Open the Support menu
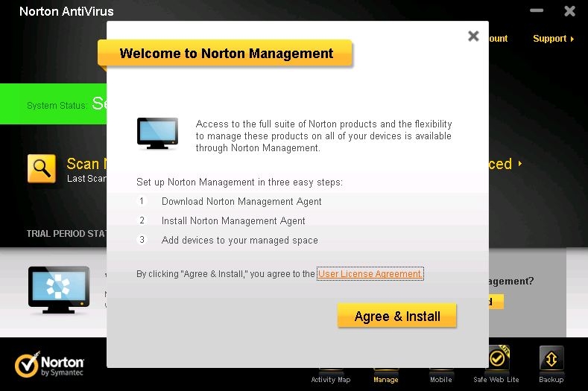The image size is (588, 391). pos(554,39)
